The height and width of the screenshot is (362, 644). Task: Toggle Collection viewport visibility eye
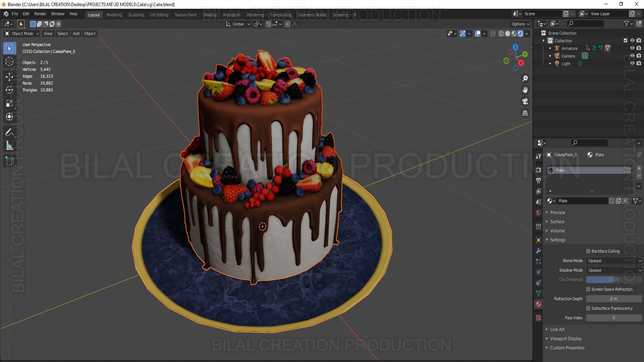(x=632, y=40)
